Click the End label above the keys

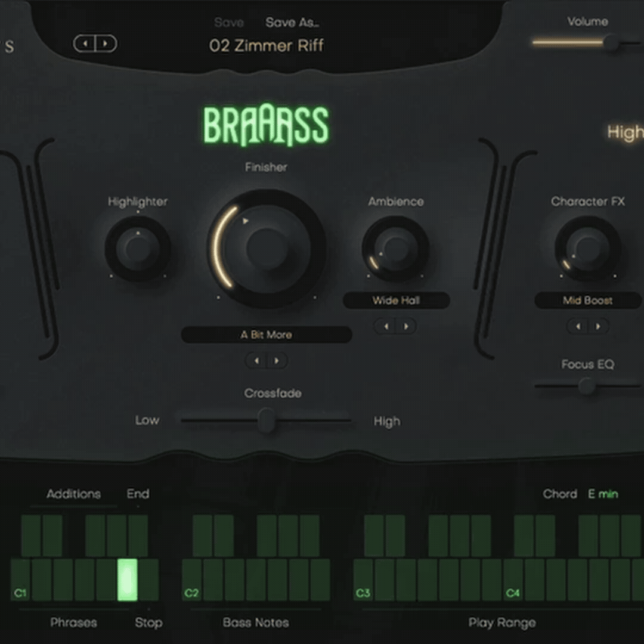138,494
